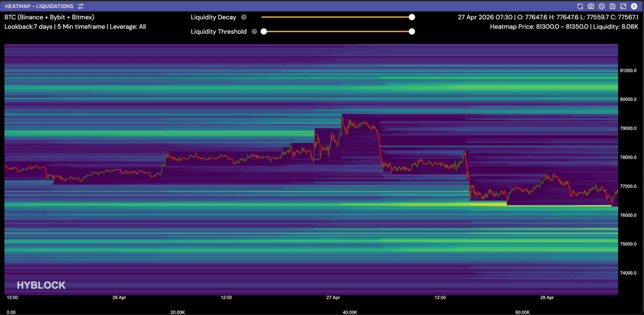The width and height of the screenshot is (644, 315).
Task: Open heatmap filter settings sliders icon
Action: click(80, 6)
